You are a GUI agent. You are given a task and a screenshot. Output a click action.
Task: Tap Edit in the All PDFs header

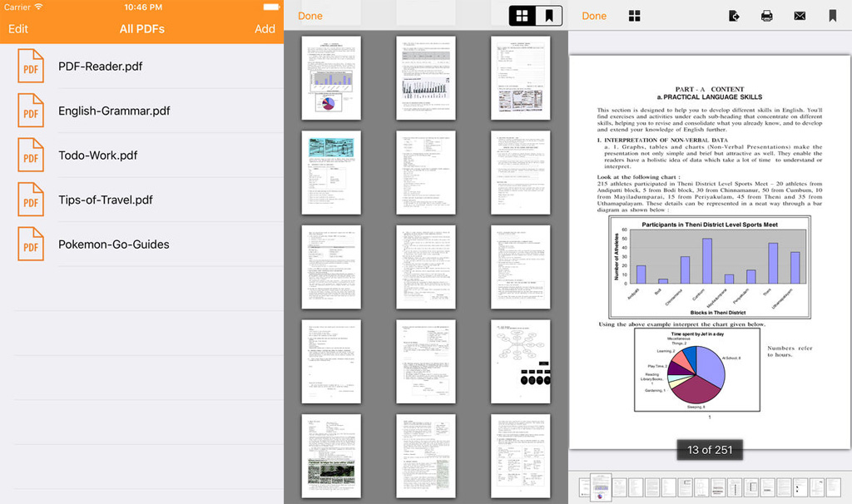(x=18, y=29)
